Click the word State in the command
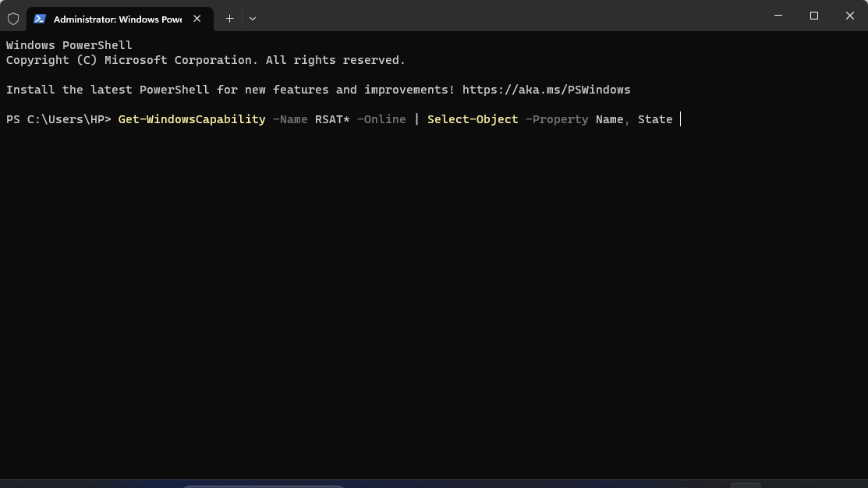Viewport: 868px width, 488px height. tap(655, 119)
